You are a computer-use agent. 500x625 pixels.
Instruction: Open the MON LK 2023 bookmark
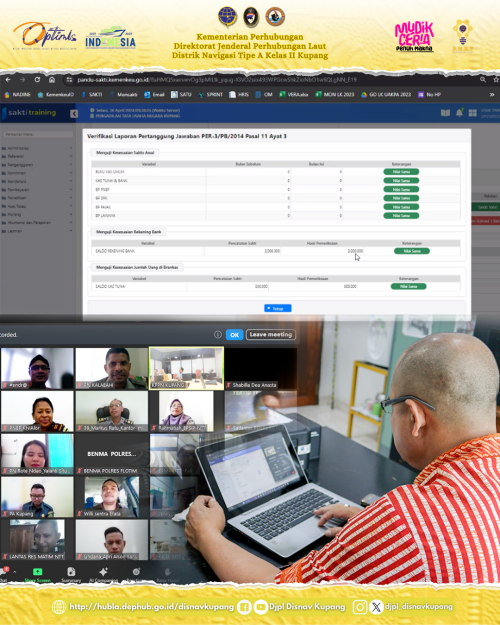[x=335, y=94]
